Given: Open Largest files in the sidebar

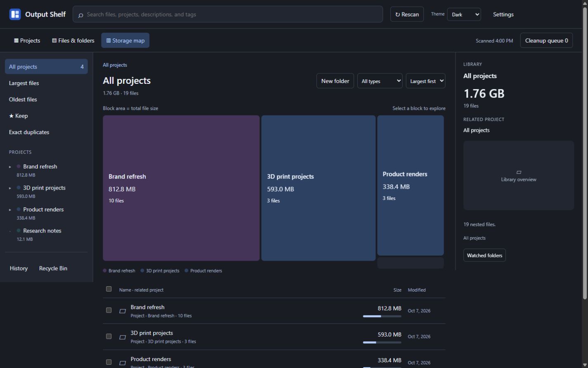Looking at the screenshot, I should pyautogui.click(x=46, y=83).
